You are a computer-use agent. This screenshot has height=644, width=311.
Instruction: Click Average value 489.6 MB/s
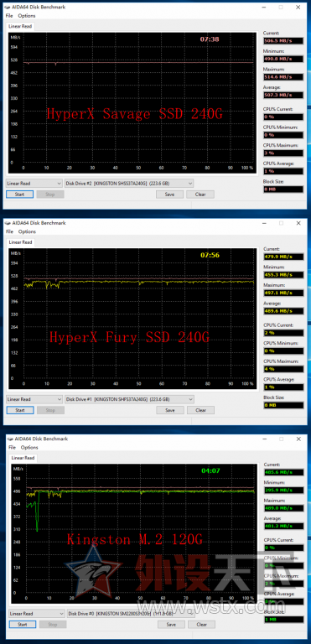tap(283, 311)
